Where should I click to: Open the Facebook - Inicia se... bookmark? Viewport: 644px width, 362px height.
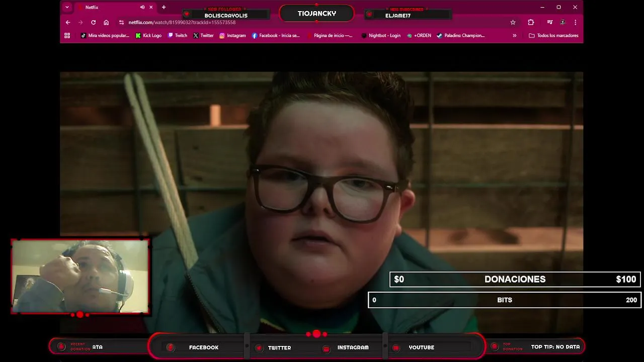[276, 35]
